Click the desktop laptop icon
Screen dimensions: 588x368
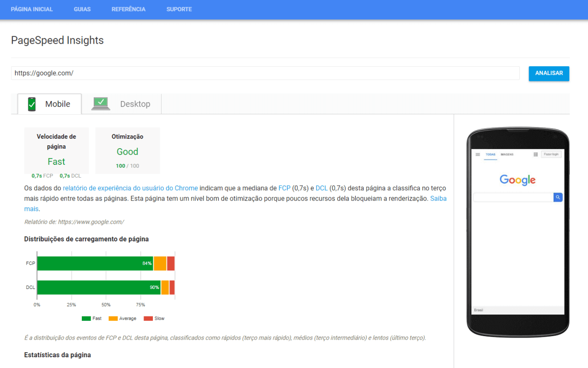(101, 104)
